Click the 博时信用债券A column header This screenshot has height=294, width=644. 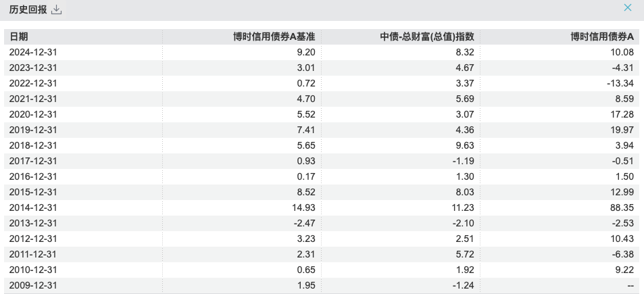coord(602,36)
